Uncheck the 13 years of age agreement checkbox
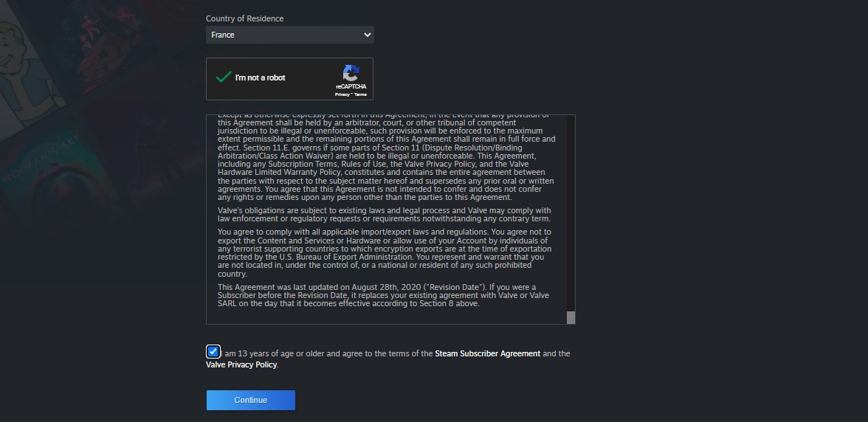The width and height of the screenshot is (868, 422). pos(213,351)
